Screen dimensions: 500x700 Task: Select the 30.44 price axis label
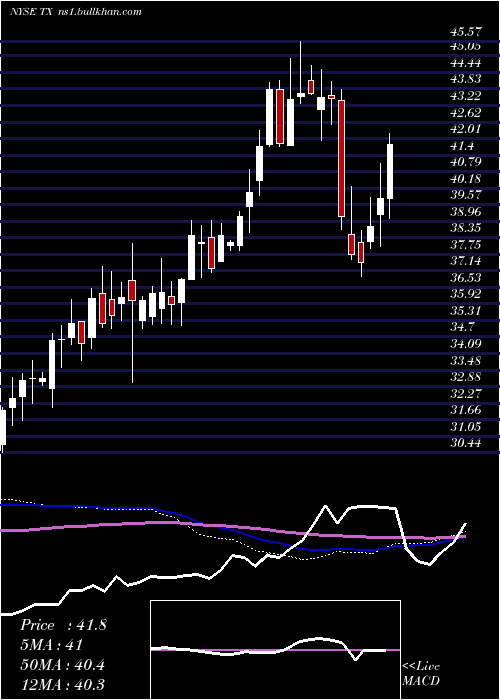[x=465, y=443]
